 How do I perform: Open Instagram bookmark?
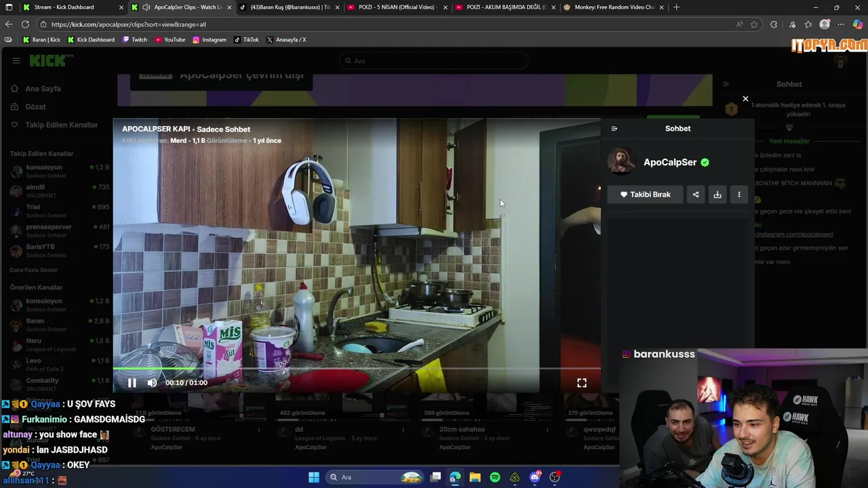coord(210,40)
